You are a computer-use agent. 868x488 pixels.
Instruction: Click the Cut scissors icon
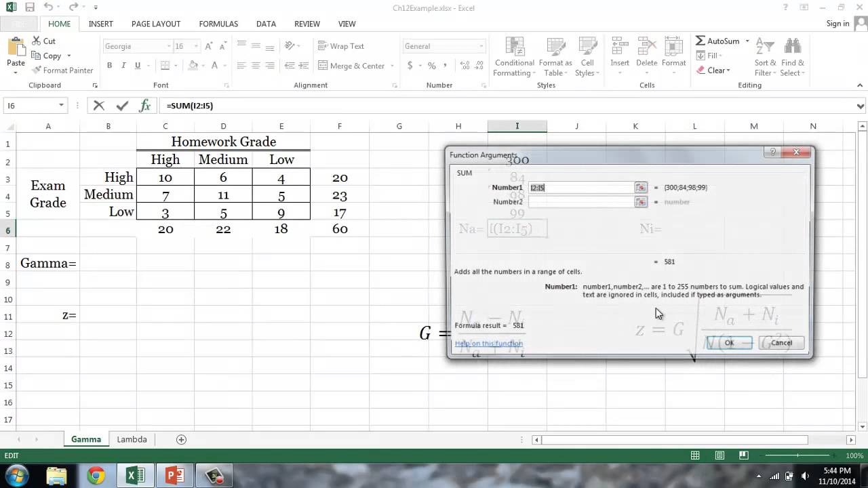(35, 41)
